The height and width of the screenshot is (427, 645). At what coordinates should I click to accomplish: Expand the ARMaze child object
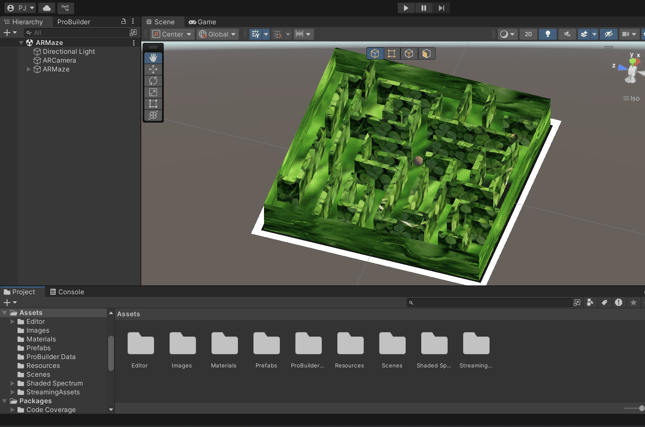tap(28, 69)
